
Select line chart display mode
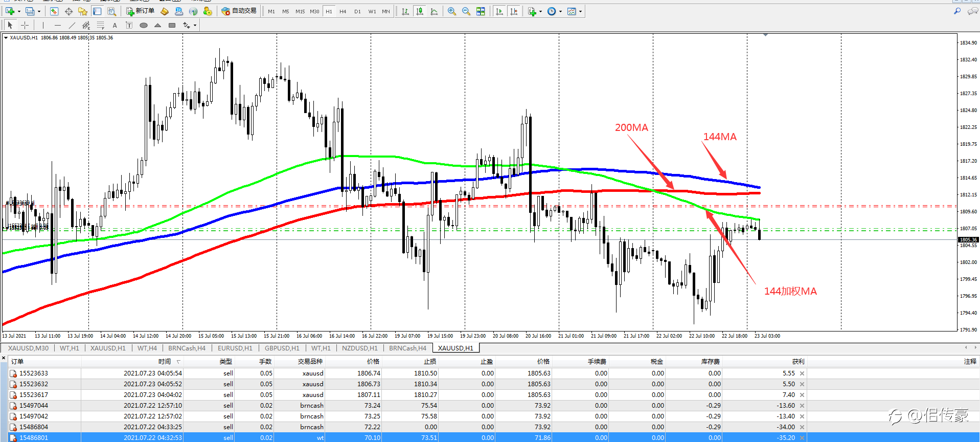[x=434, y=11]
